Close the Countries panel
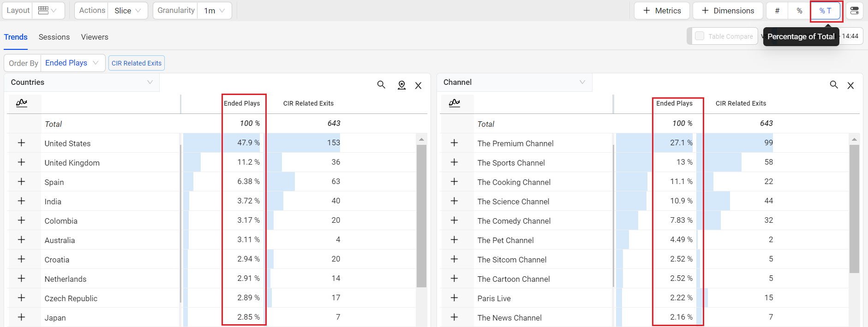 [418, 85]
